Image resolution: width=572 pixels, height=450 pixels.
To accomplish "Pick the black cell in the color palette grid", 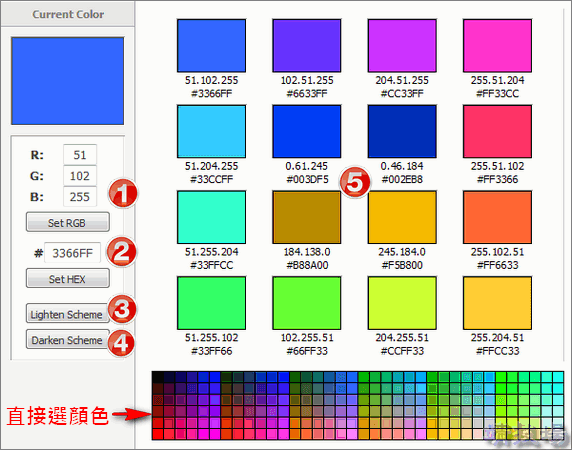I will pos(158,377).
